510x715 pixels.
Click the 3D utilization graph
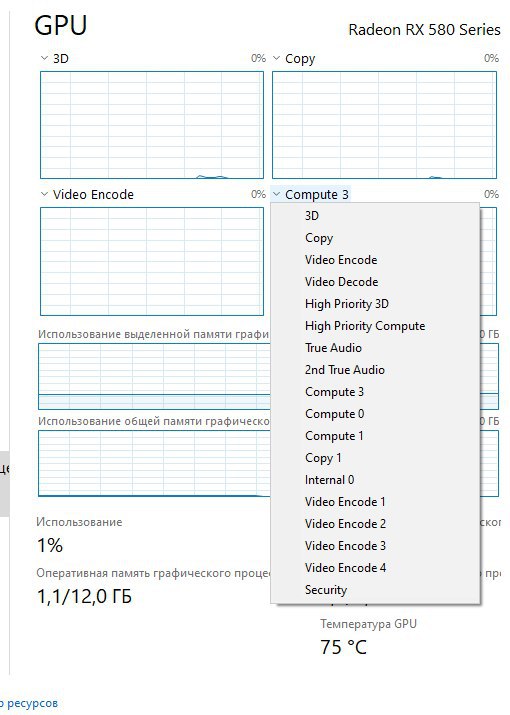tap(152, 124)
